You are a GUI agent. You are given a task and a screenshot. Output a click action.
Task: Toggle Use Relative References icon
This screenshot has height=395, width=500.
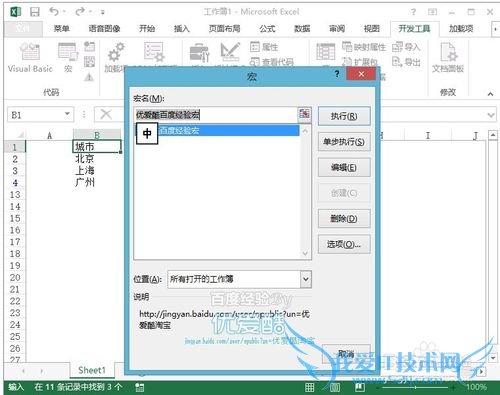pos(89,61)
